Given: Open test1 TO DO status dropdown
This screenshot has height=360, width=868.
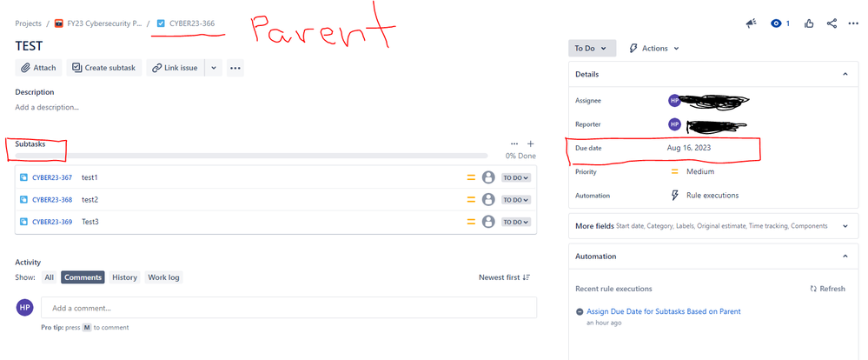Looking at the screenshot, I should [516, 177].
